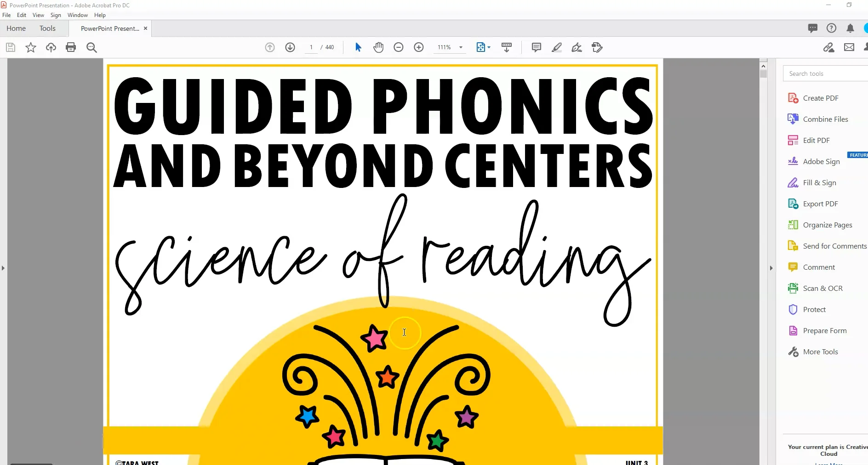
Task: Click the Add Comment speech bubble icon
Action: 536,47
